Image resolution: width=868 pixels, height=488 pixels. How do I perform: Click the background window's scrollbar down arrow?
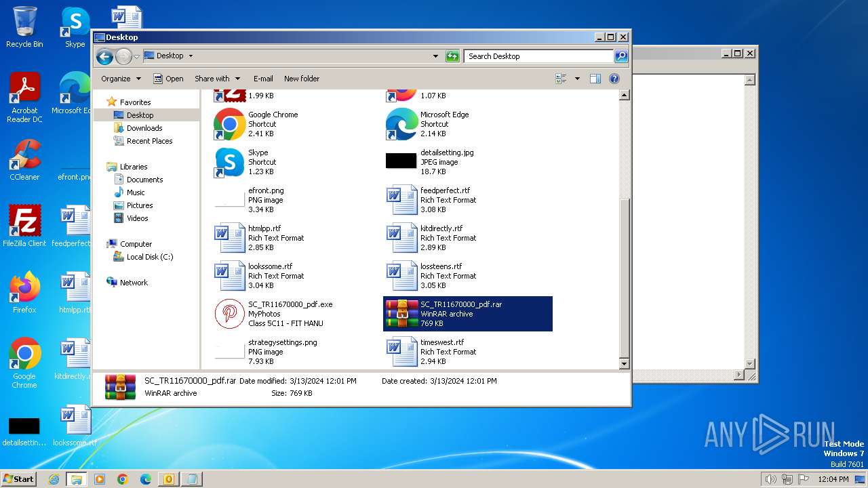tap(750, 364)
